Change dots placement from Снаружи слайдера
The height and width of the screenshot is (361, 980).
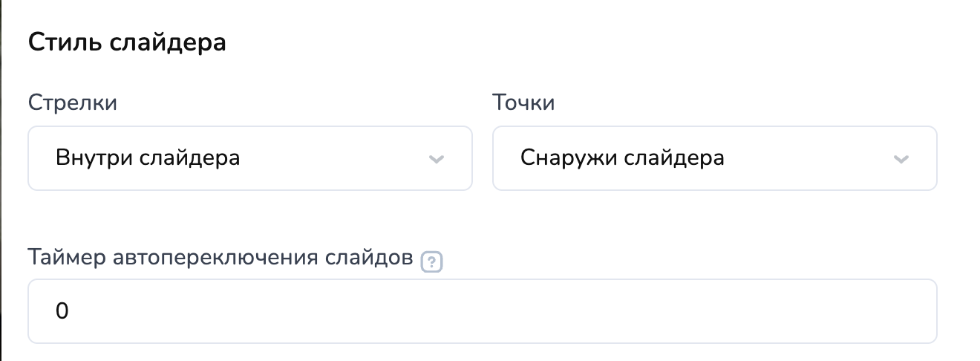(715, 158)
